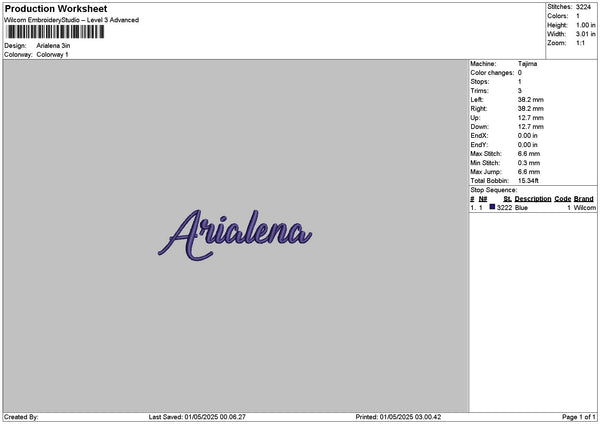Click the Up 12.7 mm value

(530, 118)
